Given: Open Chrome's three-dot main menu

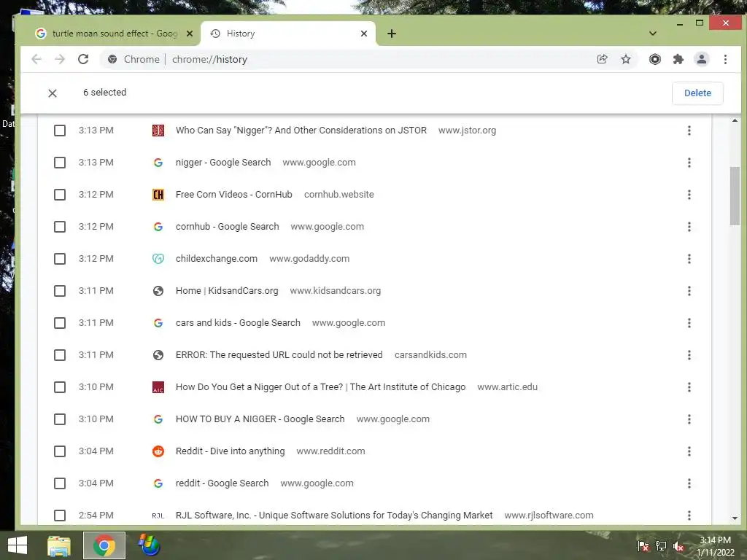Looking at the screenshot, I should pos(726,59).
